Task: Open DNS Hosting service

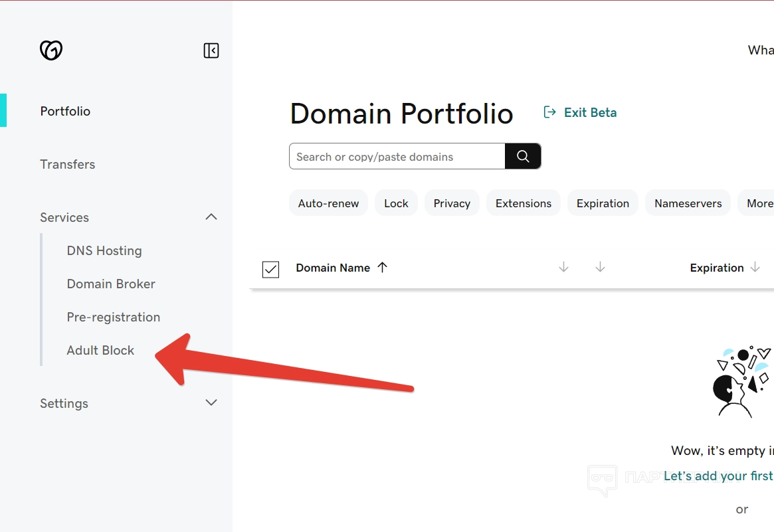Action: point(104,250)
